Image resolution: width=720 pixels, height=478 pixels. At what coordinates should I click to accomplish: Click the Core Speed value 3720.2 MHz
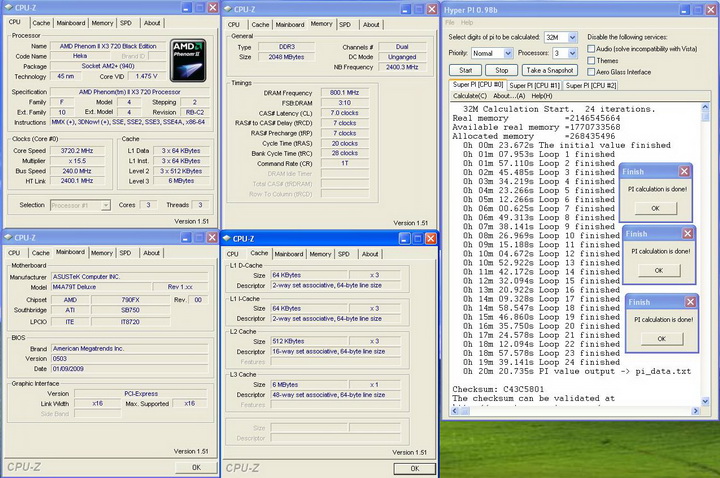coord(77,151)
